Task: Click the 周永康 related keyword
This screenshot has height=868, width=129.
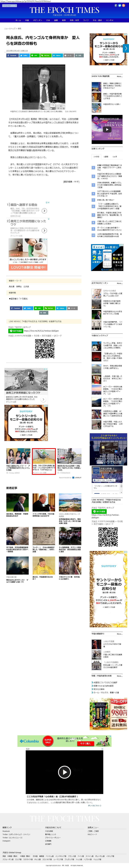Action: click(x=12, y=286)
